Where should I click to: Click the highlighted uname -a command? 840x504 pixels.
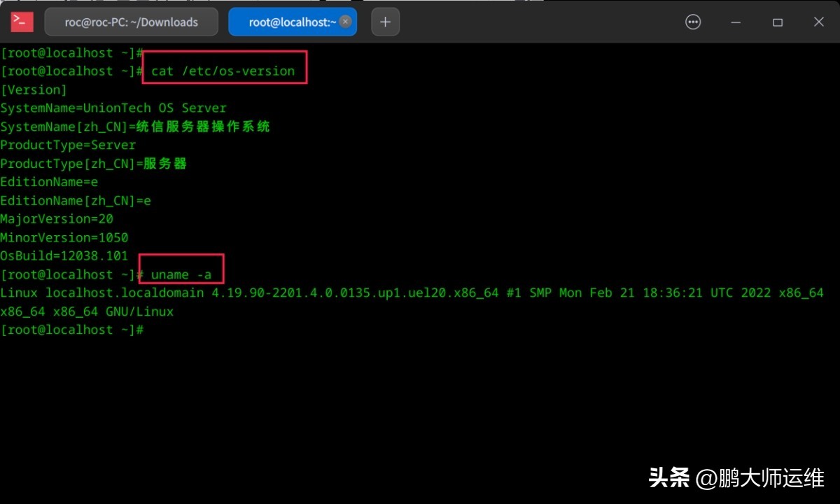[181, 274]
